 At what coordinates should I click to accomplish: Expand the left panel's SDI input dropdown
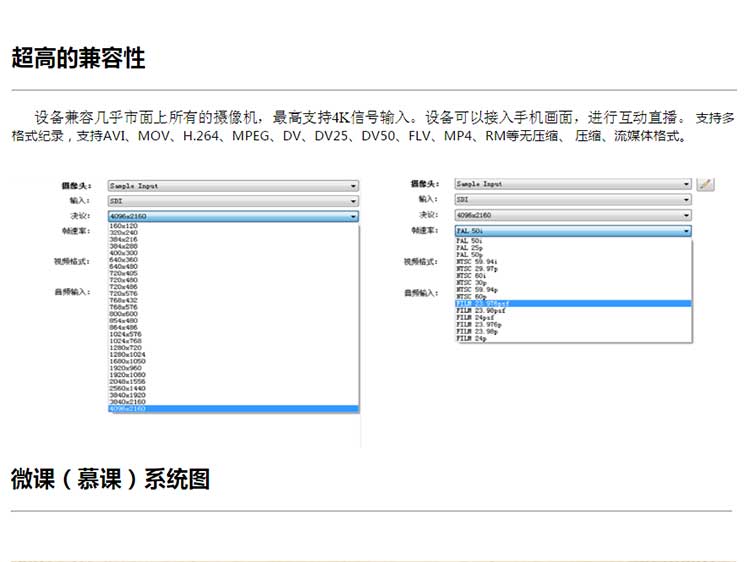(x=232, y=200)
